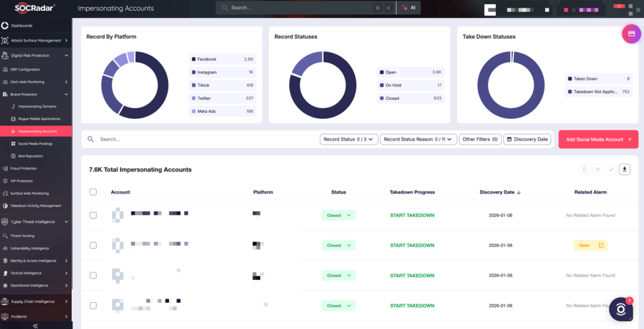Image resolution: width=644 pixels, height=329 pixels.
Task: Click the hourglass icon above the table
Action: [584, 170]
